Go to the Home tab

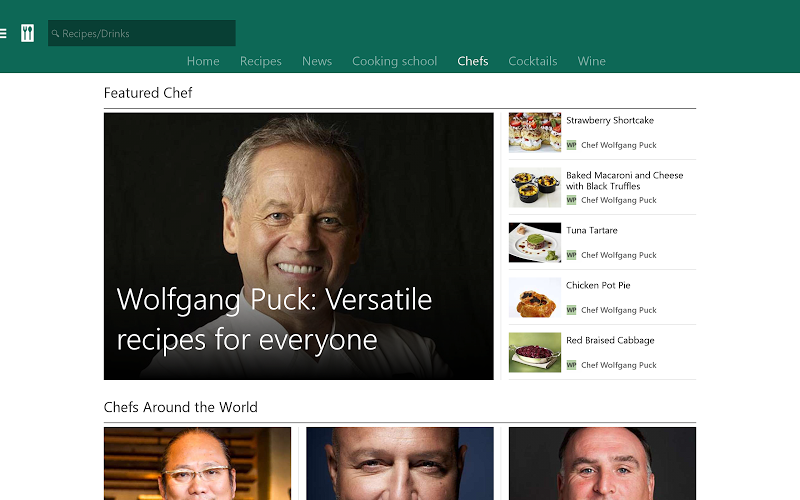coord(203,61)
